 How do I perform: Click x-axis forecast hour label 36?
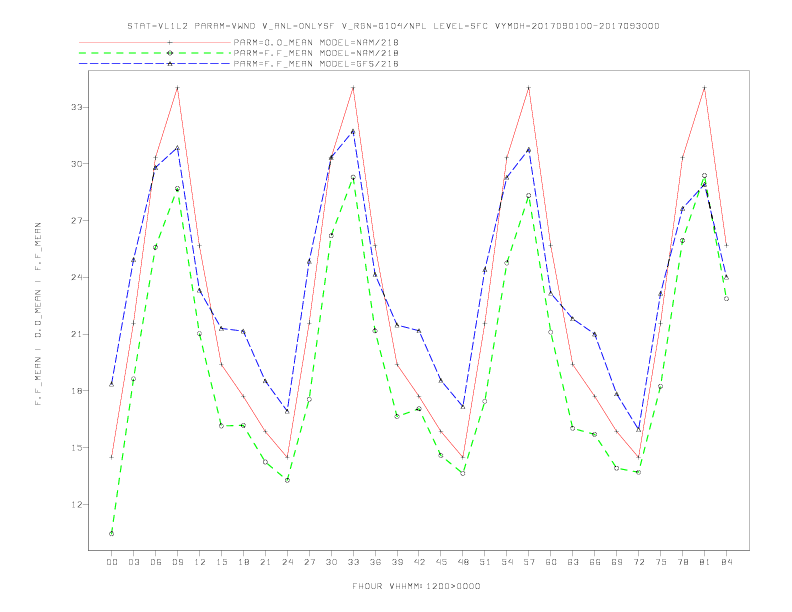point(375,562)
